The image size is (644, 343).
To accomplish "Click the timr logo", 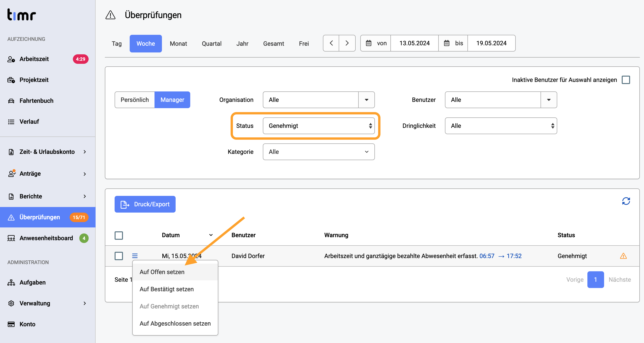I will [x=22, y=14].
